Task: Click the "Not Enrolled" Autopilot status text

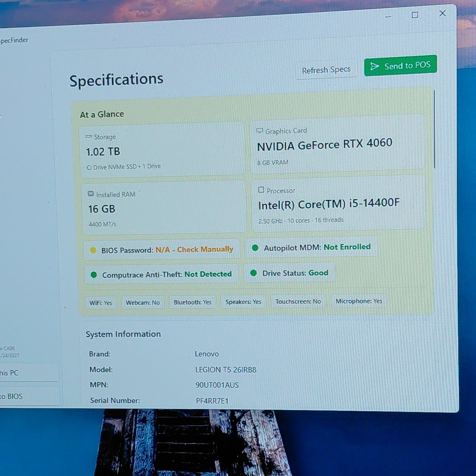Action: point(347,247)
